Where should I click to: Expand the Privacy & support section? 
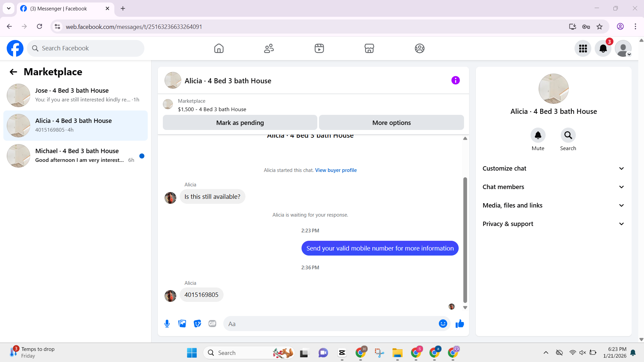click(x=553, y=224)
